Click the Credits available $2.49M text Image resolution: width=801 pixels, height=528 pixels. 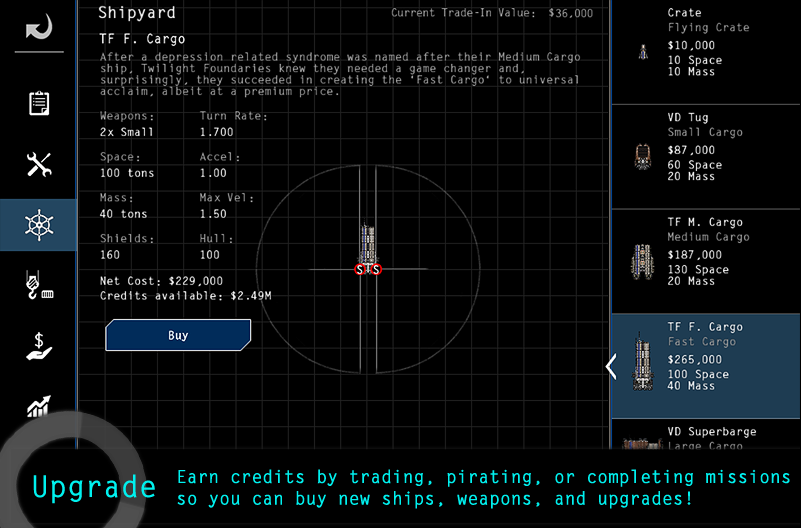pyautogui.click(x=185, y=296)
